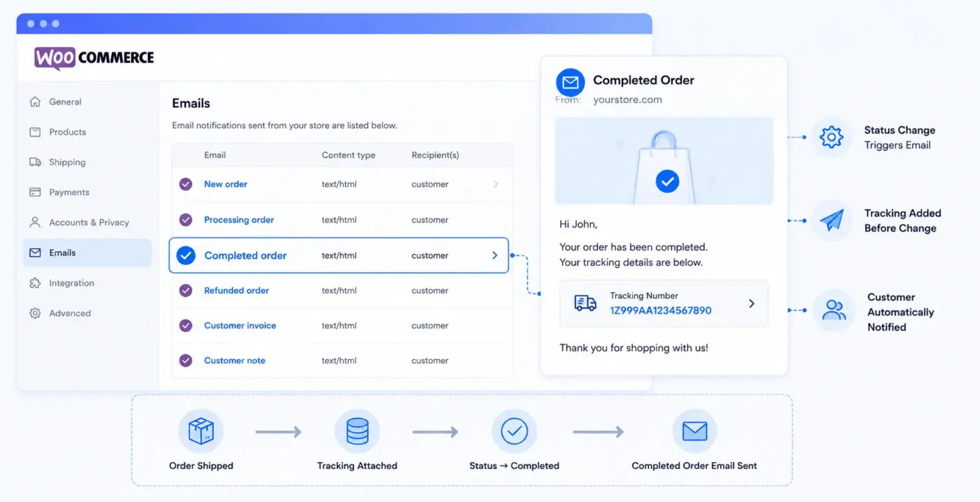Viewport: 980px width, 502px height.
Task: Open the Refunded order email link
Action: 236,291
